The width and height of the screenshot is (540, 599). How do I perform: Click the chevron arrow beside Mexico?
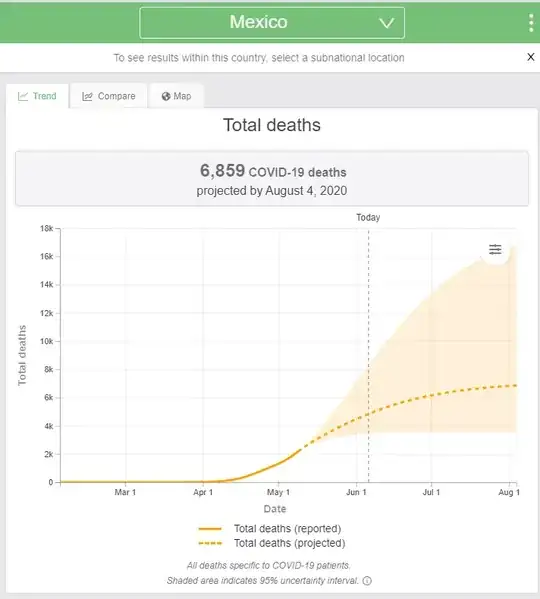386,23
